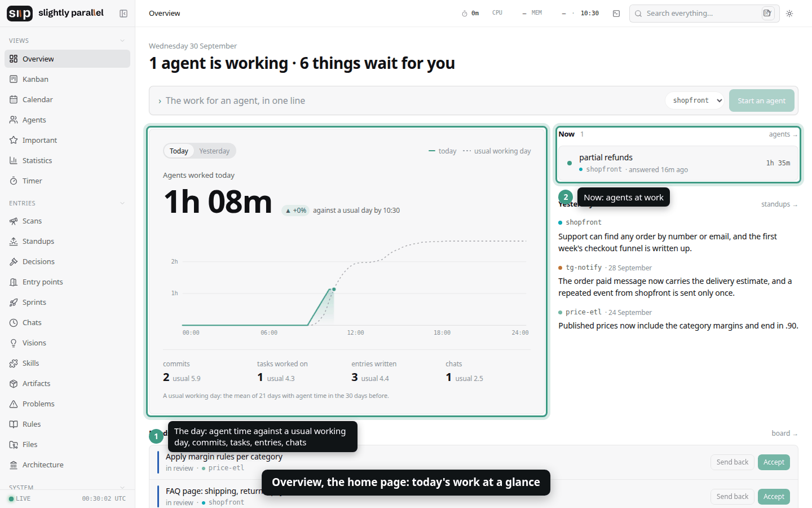
Task: Accept the Apply margin rules task
Action: pos(774,462)
